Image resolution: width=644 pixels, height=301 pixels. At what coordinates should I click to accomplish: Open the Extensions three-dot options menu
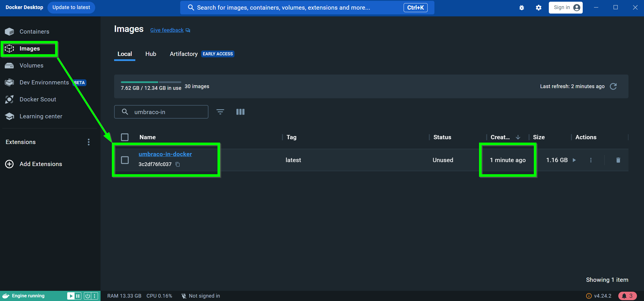[89, 142]
